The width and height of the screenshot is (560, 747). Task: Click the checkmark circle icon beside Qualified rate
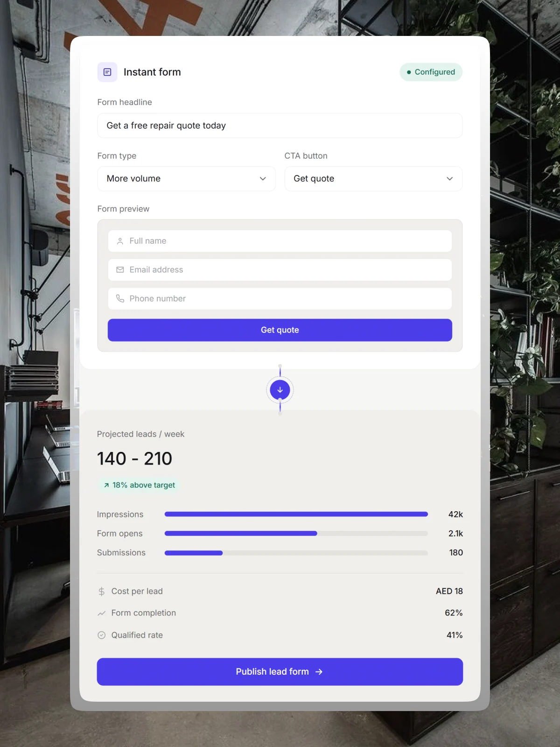102,635
